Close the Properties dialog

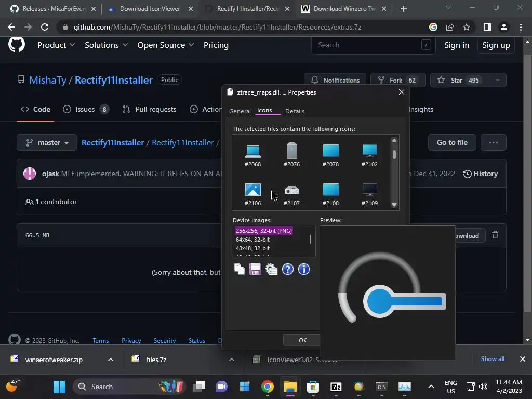tap(402, 92)
